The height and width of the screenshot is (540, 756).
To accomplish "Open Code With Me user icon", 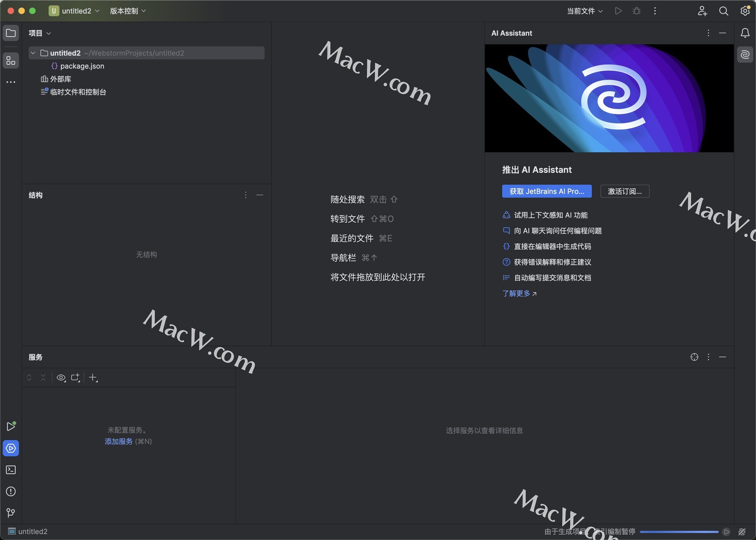I will (702, 11).
